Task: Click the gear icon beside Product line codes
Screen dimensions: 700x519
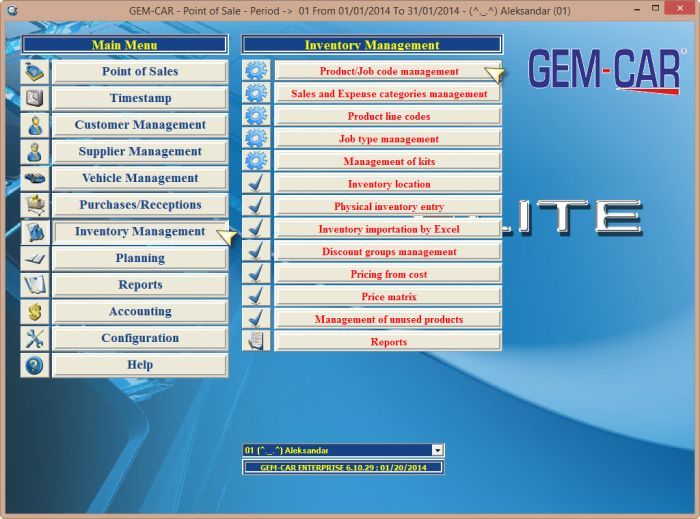Action: point(256,116)
